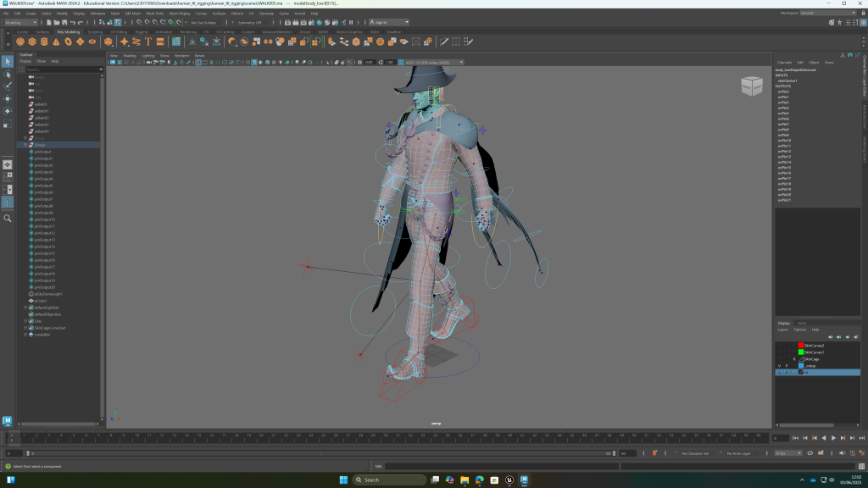Click the Type text tool shelf icon
Viewport: 868px width, 488px height.
[148, 42]
